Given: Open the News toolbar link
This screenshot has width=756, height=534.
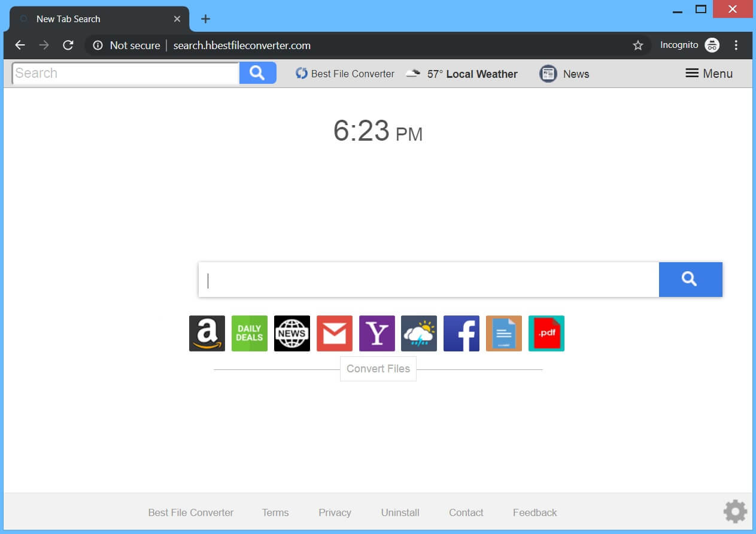Looking at the screenshot, I should coord(564,74).
